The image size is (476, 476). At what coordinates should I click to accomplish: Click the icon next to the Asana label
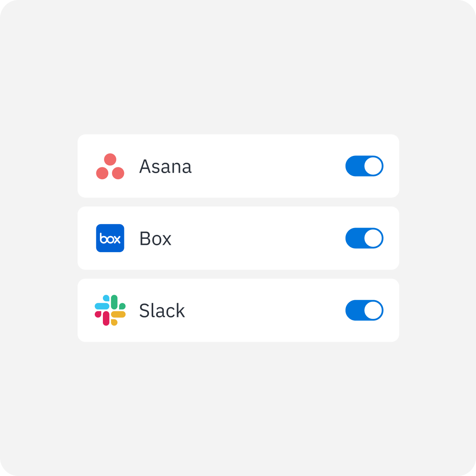click(x=110, y=166)
